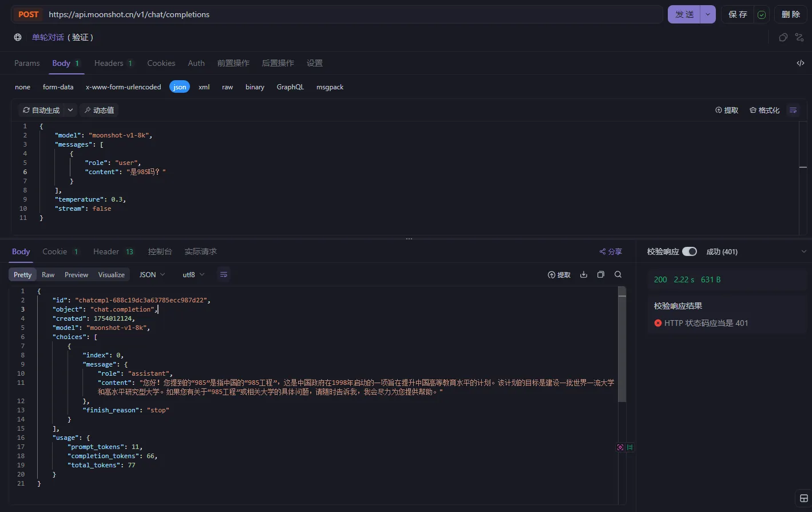Open the 设置 settings tab
Viewport: 812px width, 512px height.
coord(315,63)
